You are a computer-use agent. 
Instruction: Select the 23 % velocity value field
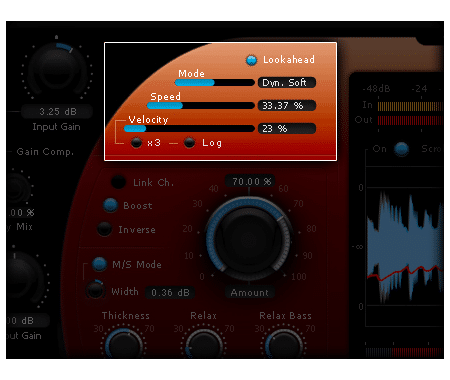[x=287, y=129]
